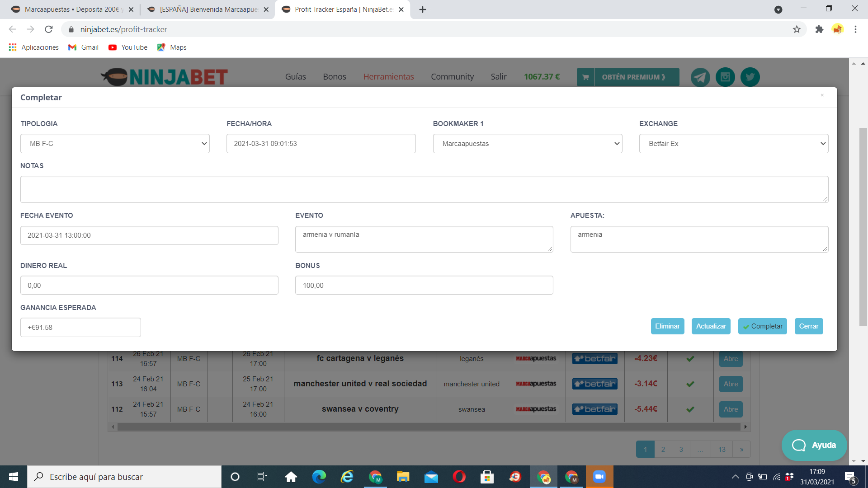Open the Chrome extensions puzzle icon
Image resolution: width=868 pixels, height=488 pixels.
819,29
